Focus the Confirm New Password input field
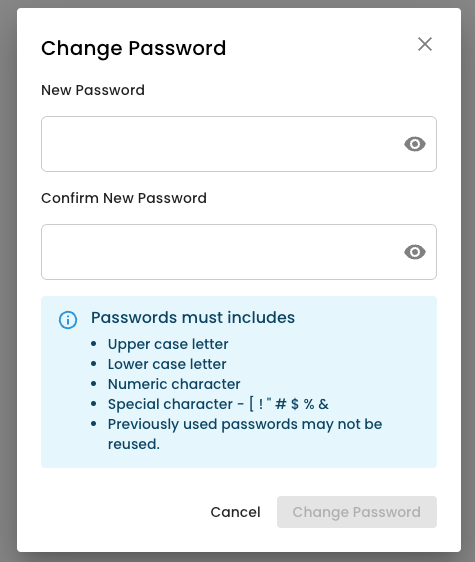This screenshot has height=562, width=475. point(239,252)
